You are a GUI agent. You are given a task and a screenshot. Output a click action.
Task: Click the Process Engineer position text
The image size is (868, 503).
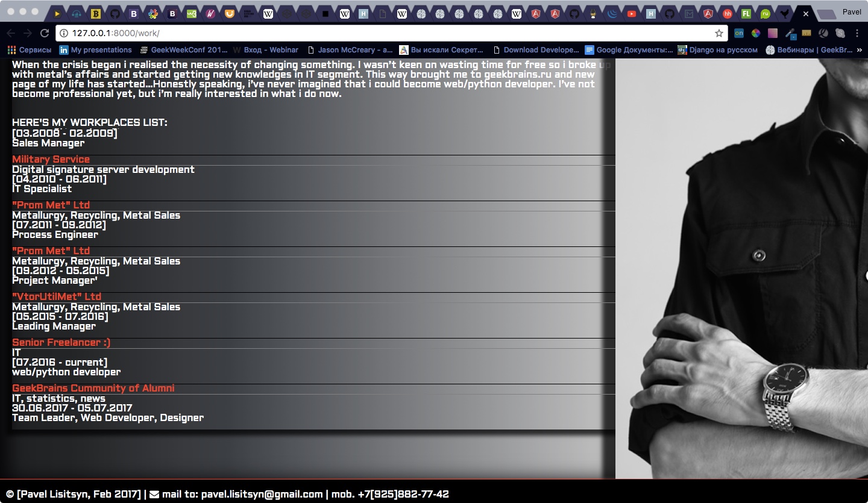point(55,235)
